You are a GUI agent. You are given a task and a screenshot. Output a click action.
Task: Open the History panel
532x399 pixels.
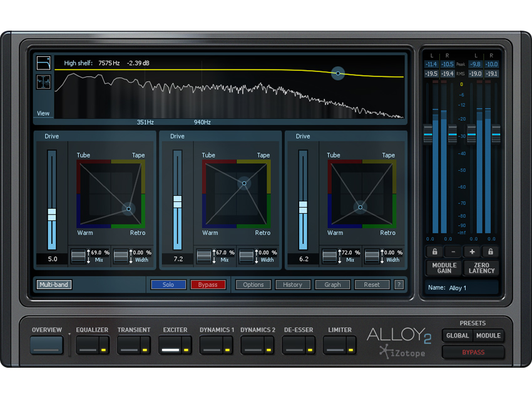pyautogui.click(x=292, y=285)
